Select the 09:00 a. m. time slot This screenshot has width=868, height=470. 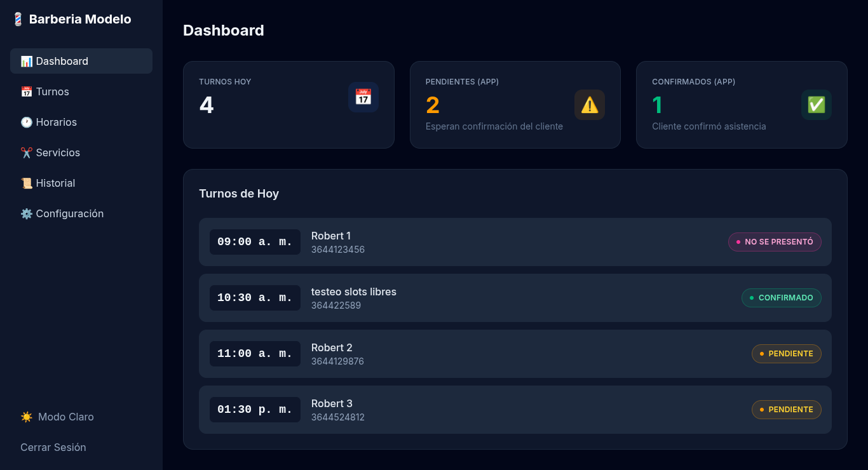[255, 242]
